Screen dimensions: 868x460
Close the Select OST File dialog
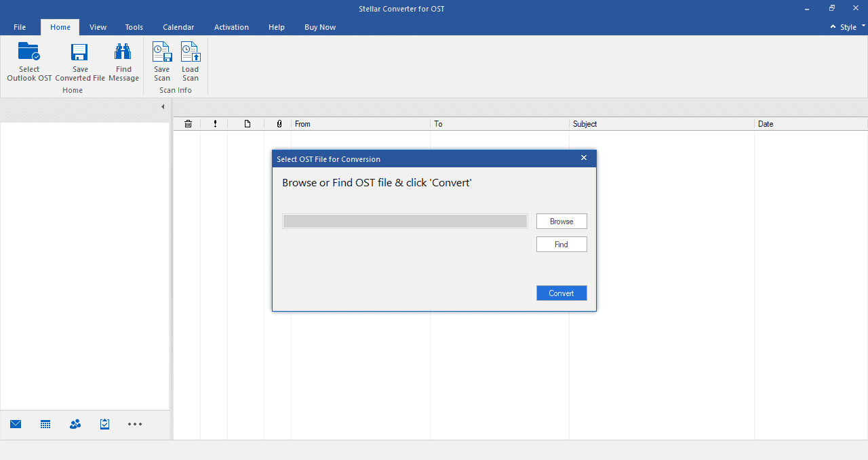(584, 158)
